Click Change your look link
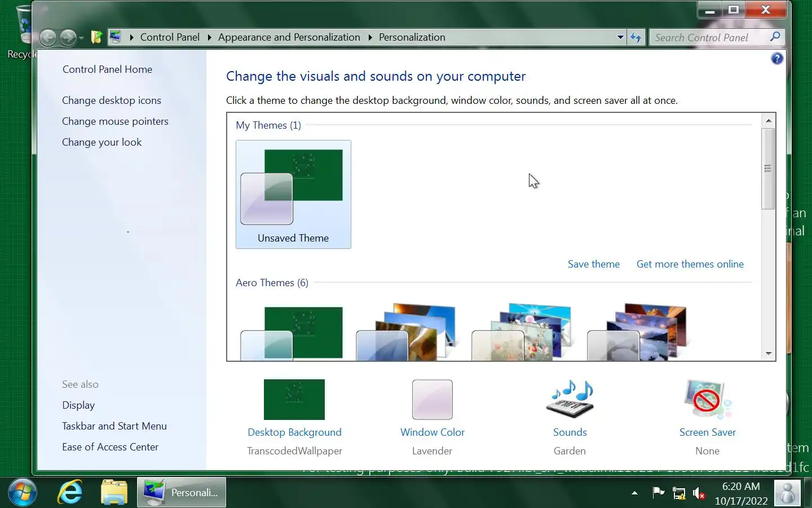The height and width of the screenshot is (508, 812). (x=102, y=142)
